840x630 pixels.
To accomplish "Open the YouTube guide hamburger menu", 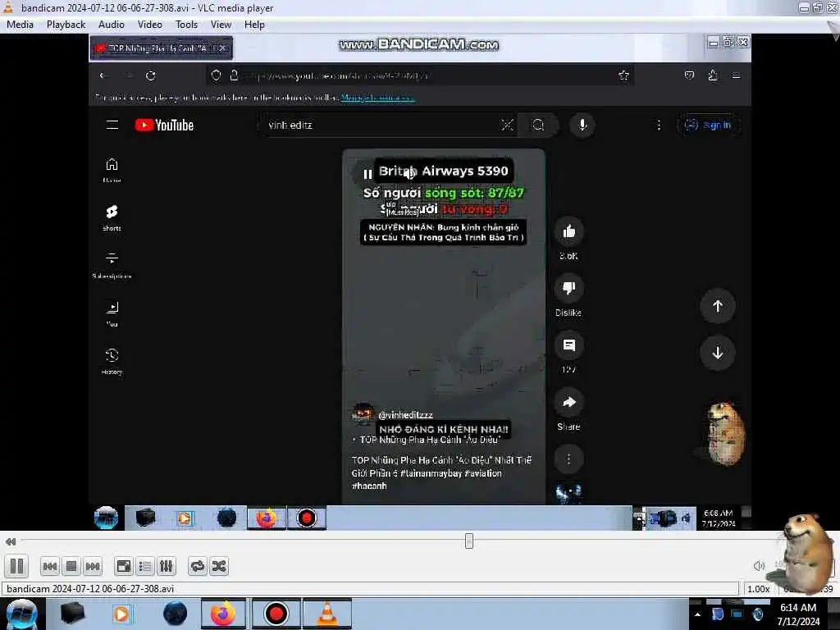I will coord(112,125).
